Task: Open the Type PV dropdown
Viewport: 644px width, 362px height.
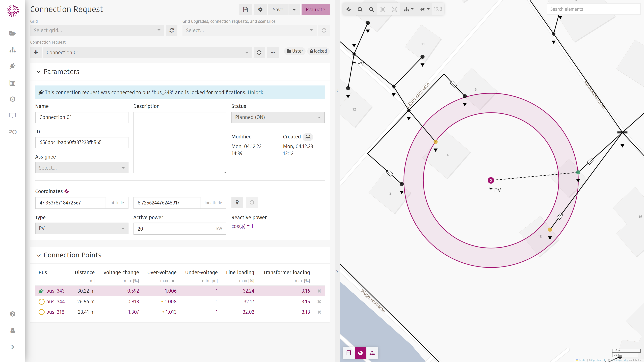Action: coord(82,228)
